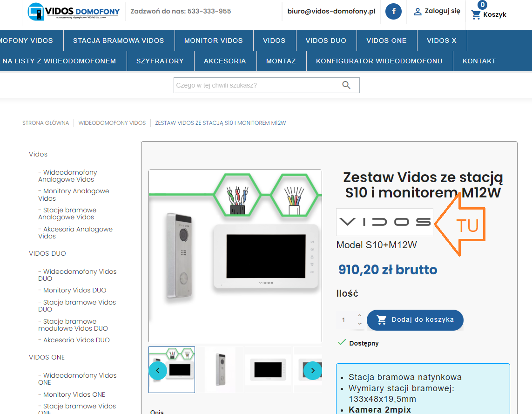Click Kamera 2mpix bullet text
532x414 pixels.
tap(380, 410)
